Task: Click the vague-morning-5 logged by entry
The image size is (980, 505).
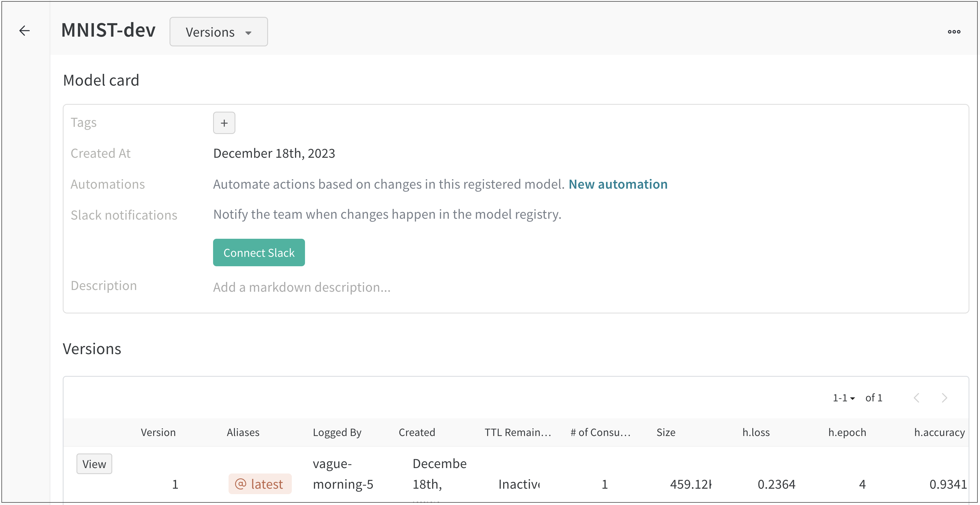Action: pos(343,474)
